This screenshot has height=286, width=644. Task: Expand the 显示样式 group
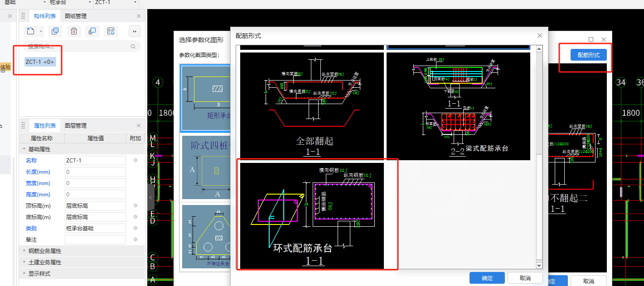pos(24,273)
